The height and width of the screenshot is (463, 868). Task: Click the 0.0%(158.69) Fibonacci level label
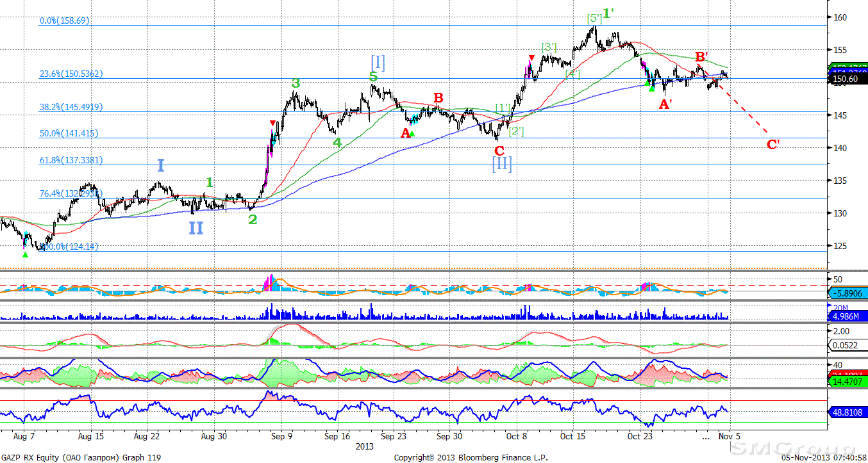point(64,20)
